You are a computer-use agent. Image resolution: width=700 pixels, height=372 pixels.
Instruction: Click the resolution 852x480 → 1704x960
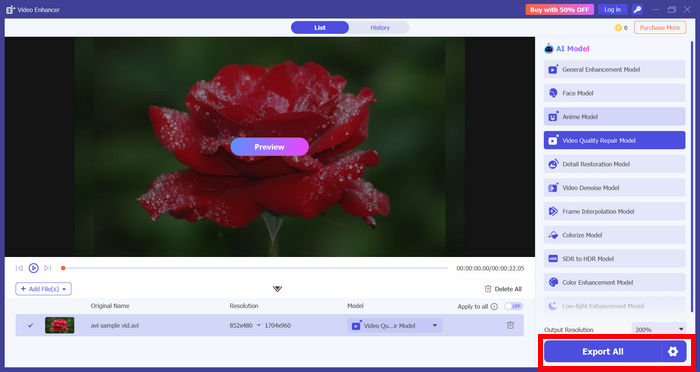[x=260, y=326]
